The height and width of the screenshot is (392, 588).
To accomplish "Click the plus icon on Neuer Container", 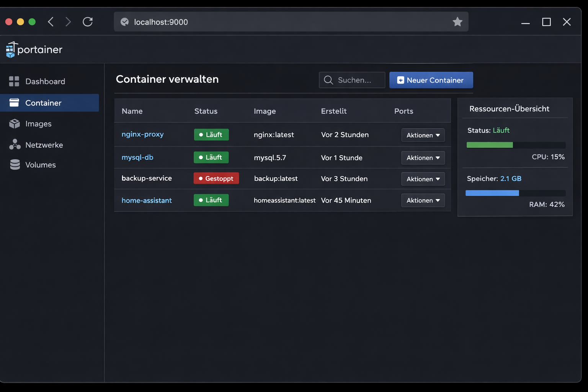I will click(401, 80).
